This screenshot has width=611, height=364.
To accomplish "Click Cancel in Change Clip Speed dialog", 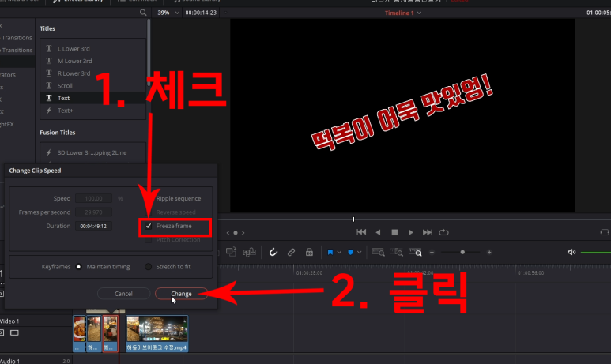I will coord(123,294).
